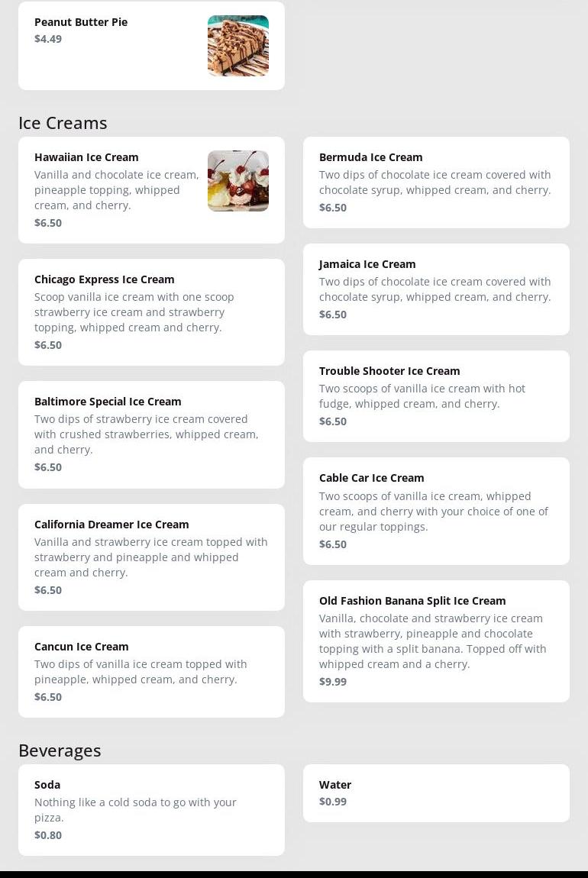Image resolution: width=588 pixels, height=878 pixels.
Task: Open the Chicago Express Ice Cream card
Action: pyautogui.click(x=151, y=311)
